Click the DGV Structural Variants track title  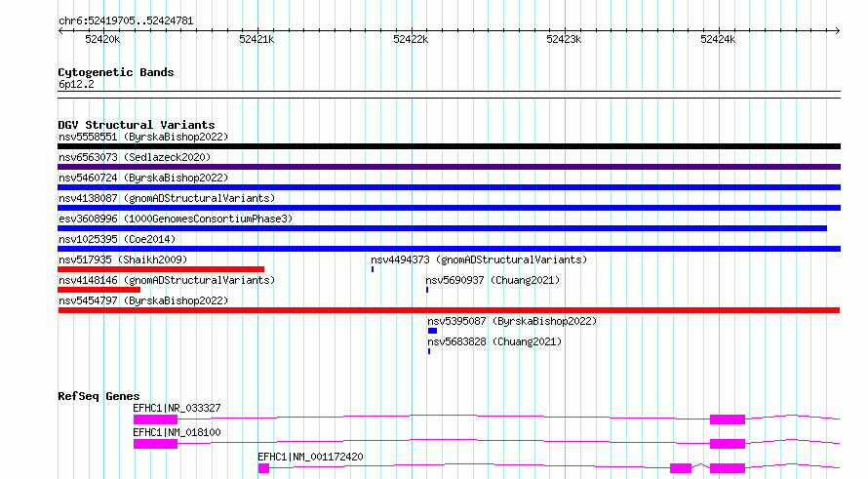pyautogui.click(x=137, y=125)
